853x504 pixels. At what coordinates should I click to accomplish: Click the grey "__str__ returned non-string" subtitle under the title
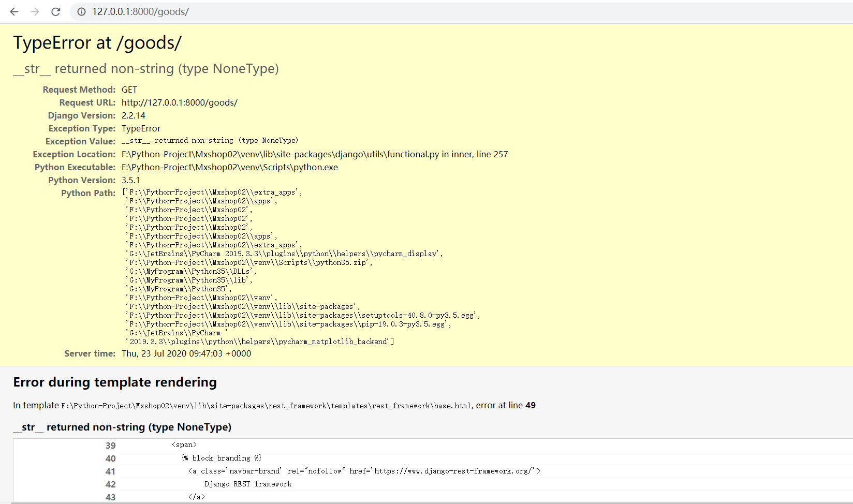click(146, 69)
